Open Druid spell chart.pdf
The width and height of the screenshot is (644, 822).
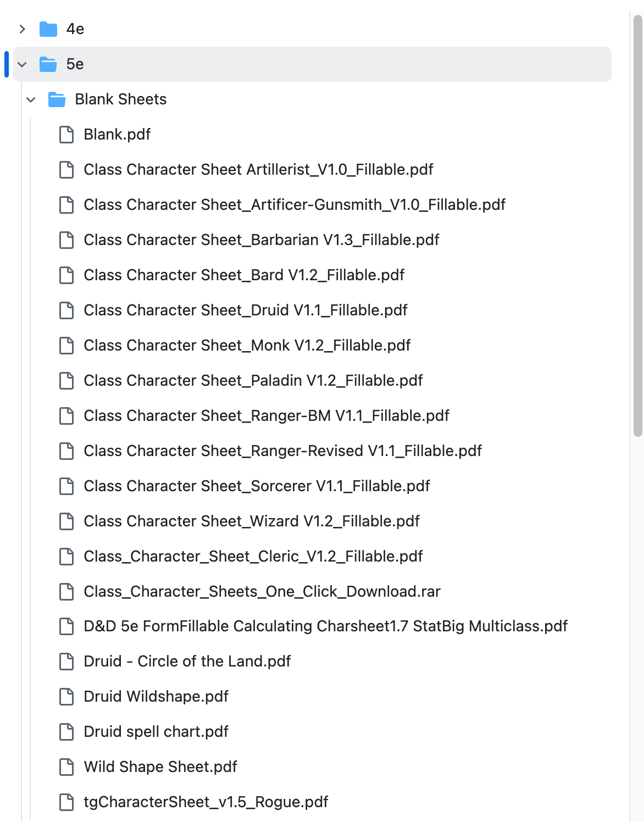156,732
